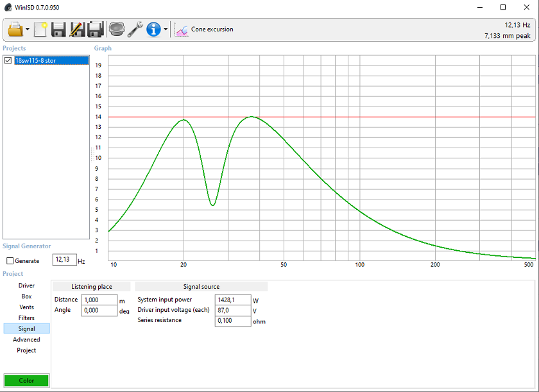This screenshot has height=392, width=539.
Task: Click the Signal Generator section label
Action: [x=26, y=246]
